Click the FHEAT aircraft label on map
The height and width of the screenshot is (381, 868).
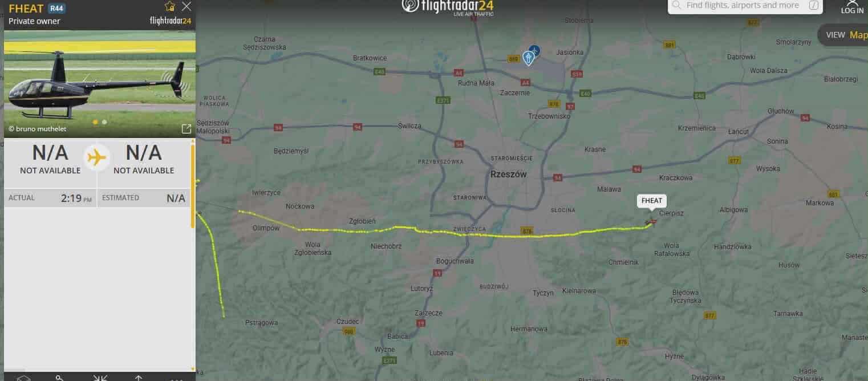tap(652, 201)
